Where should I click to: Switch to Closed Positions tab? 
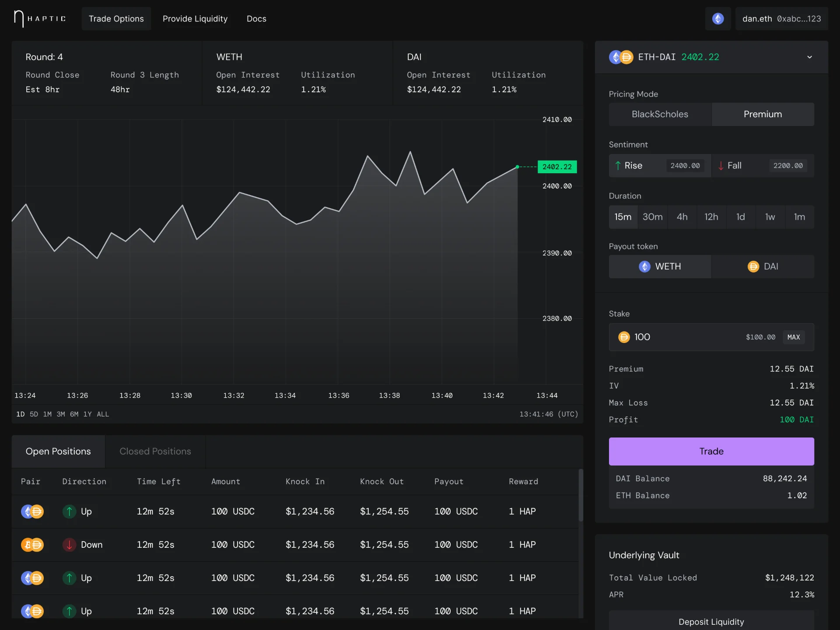(x=155, y=451)
